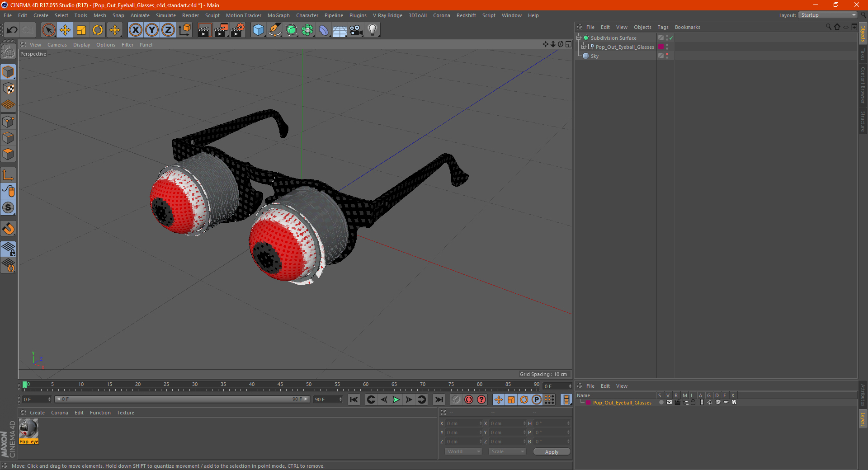
Task: Open the Structure side tab
Action: coord(863,122)
